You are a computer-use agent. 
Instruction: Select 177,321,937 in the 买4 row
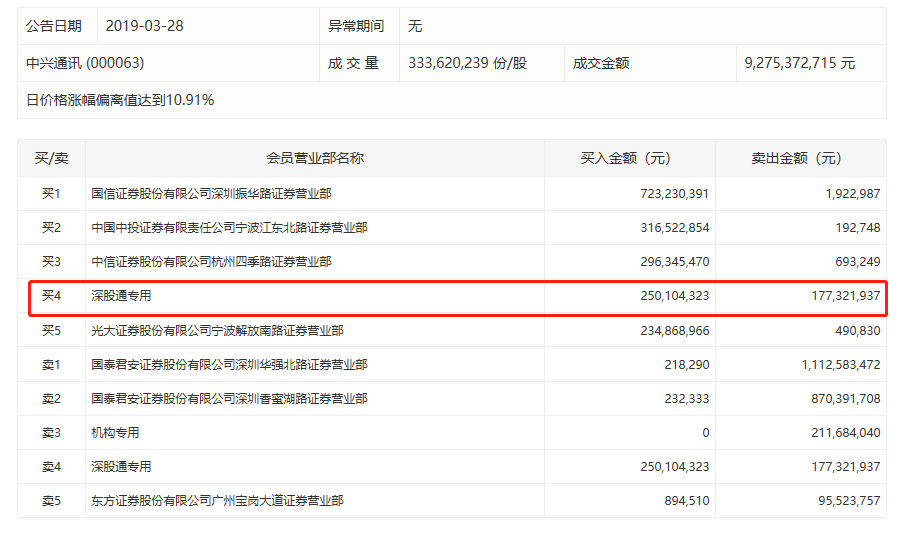pyautogui.click(x=846, y=296)
